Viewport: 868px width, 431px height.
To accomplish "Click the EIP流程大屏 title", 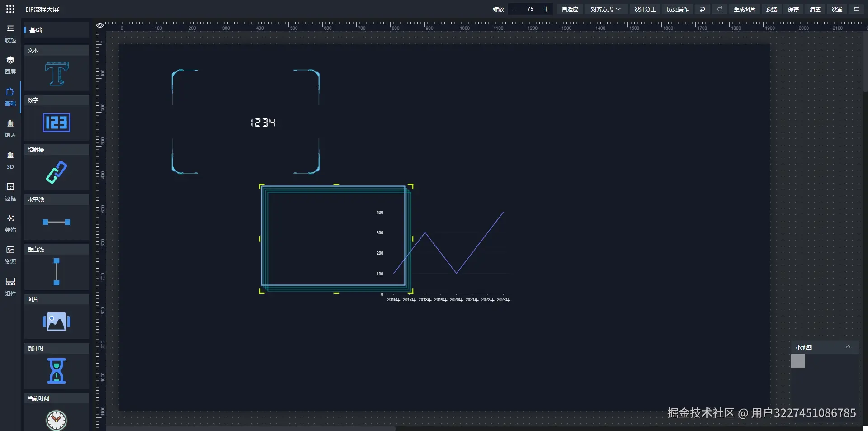I will click(42, 9).
